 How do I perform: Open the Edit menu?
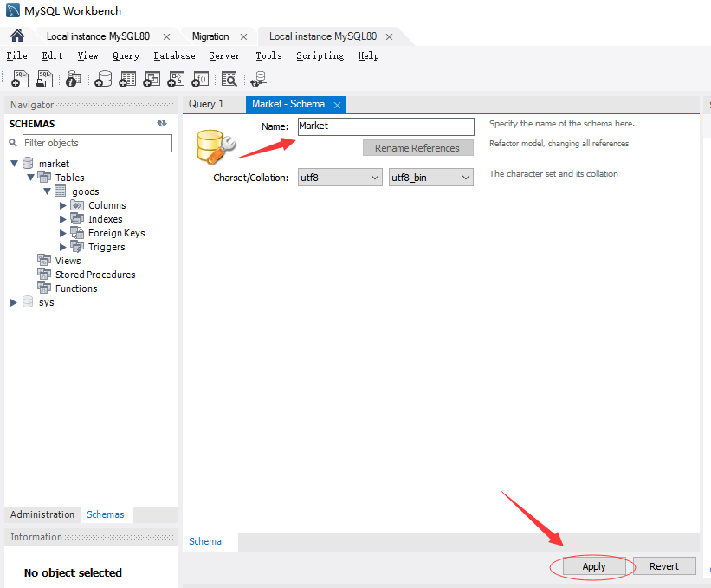click(x=53, y=55)
